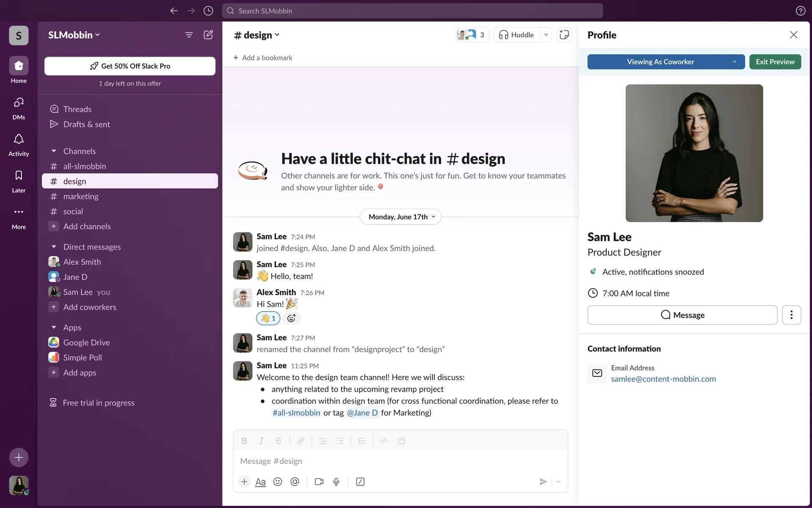Click Sam Lee's profile photo
Viewport: 812px width, 508px height.
pos(694,153)
